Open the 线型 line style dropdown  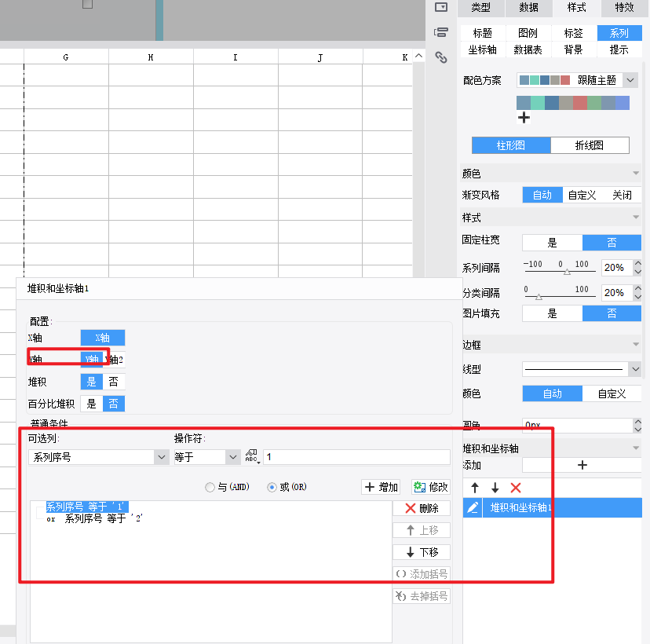click(x=635, y=368)
